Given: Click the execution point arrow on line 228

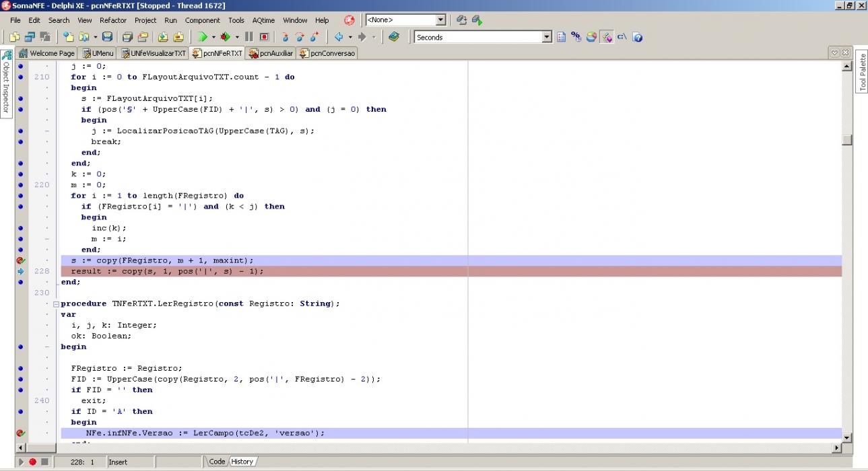Looking at the screenshot, I should coord(20,271).
